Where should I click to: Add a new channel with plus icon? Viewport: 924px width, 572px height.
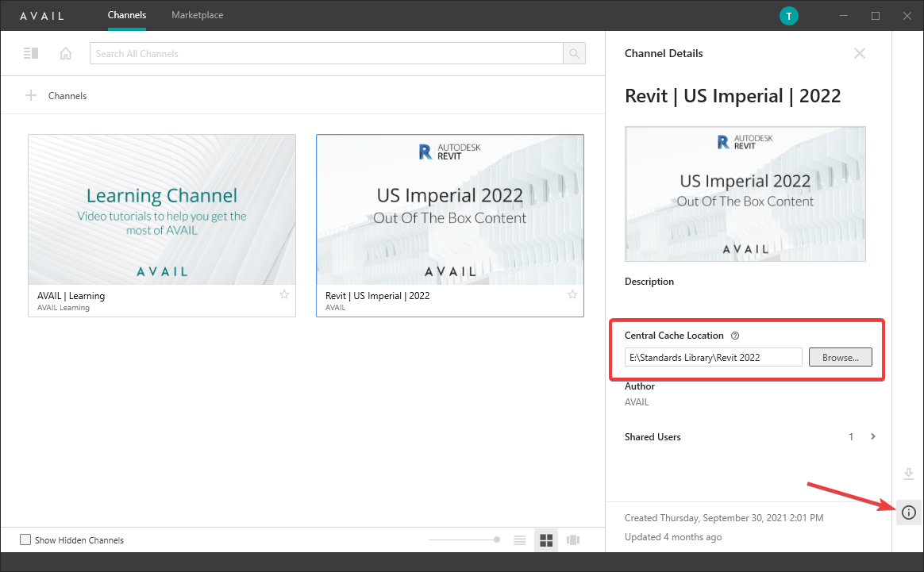pos(31,95)
